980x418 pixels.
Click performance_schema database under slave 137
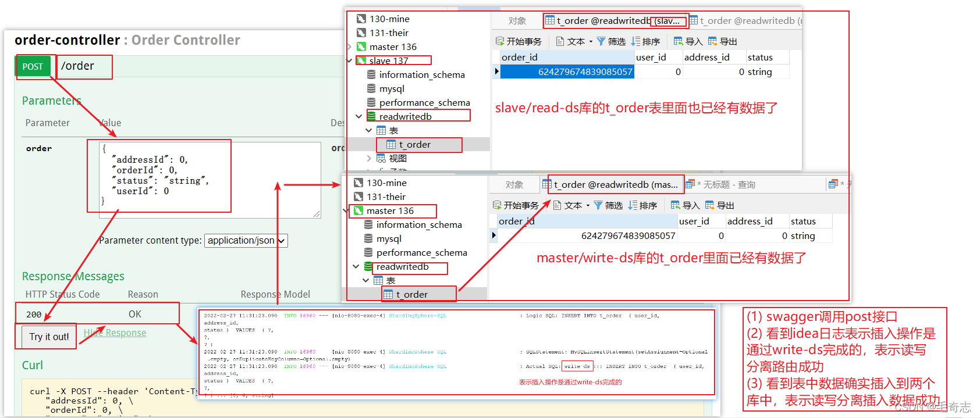pyautogui.click(x=424, y=103)
